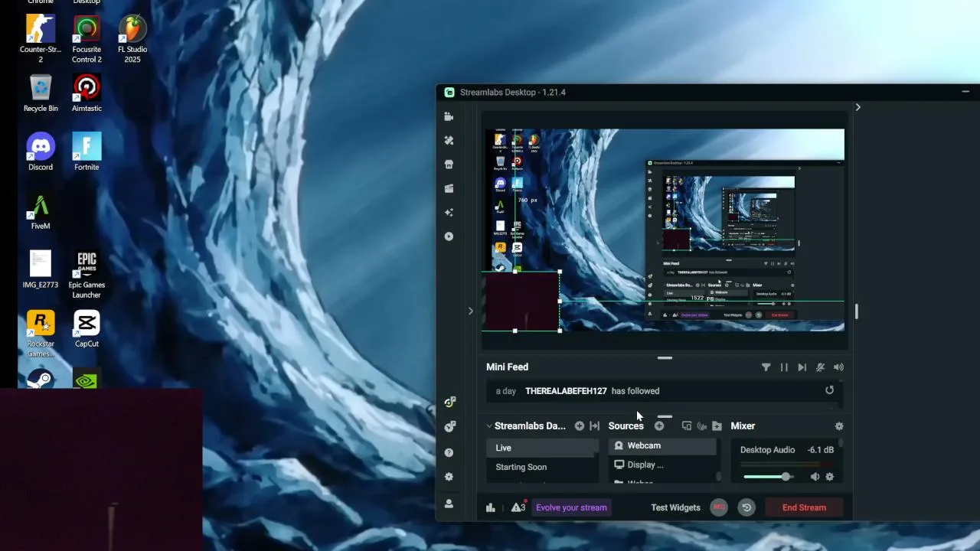Open the Highlighter clapperboard icon in sidebar
Screen dimensions: 980x551
click(x=449, y=188)
